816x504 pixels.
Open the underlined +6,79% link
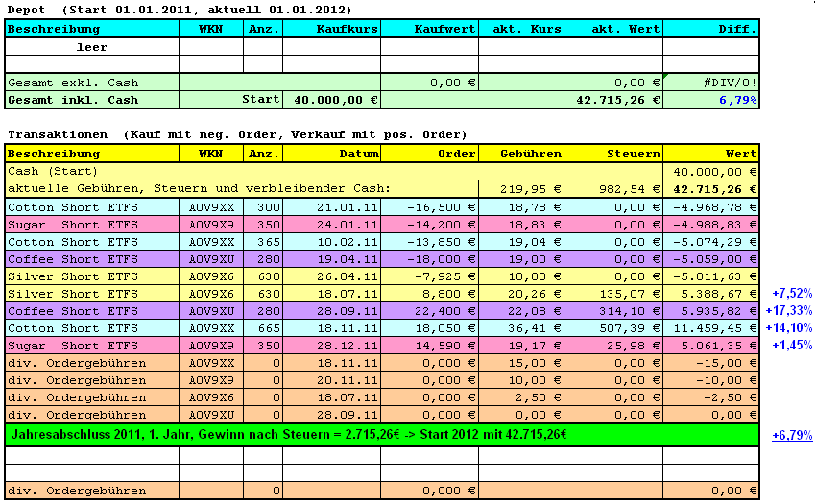[792, 435]
